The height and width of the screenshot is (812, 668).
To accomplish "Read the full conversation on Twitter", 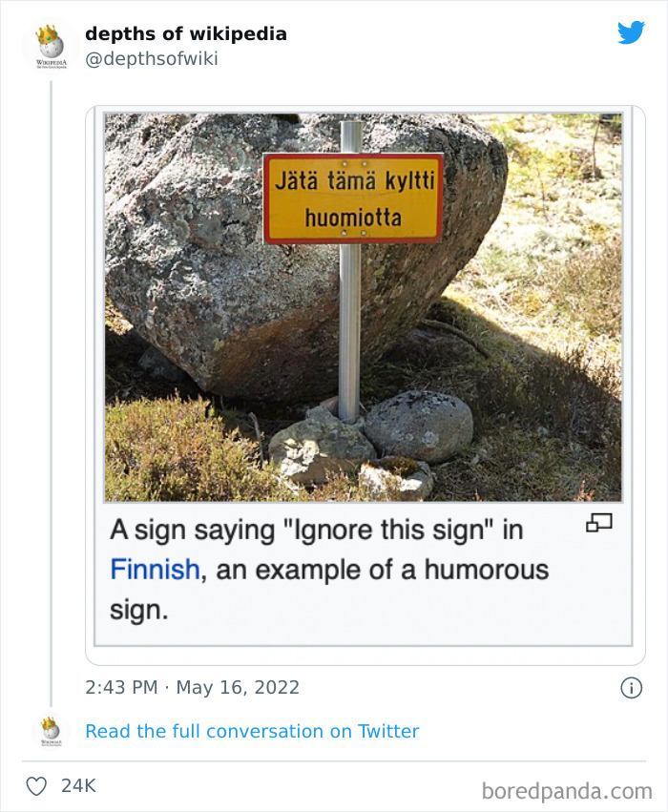I will (252, 731).
